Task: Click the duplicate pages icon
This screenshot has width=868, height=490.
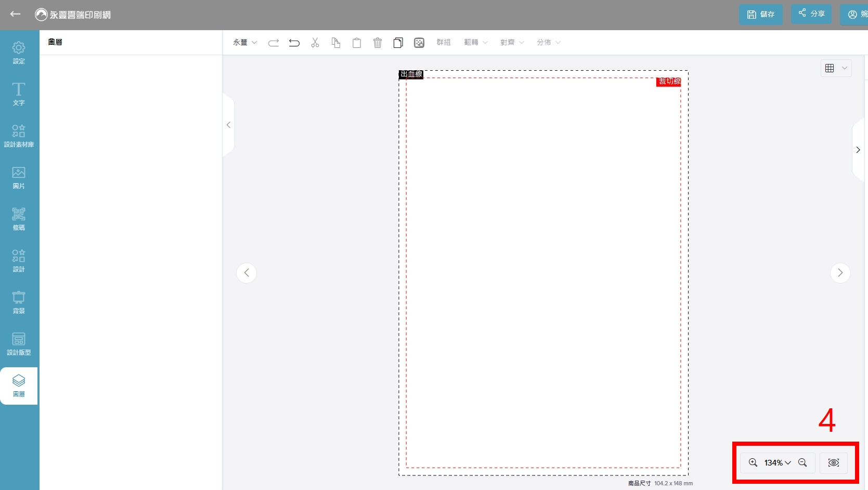Action: pos(398,43)
